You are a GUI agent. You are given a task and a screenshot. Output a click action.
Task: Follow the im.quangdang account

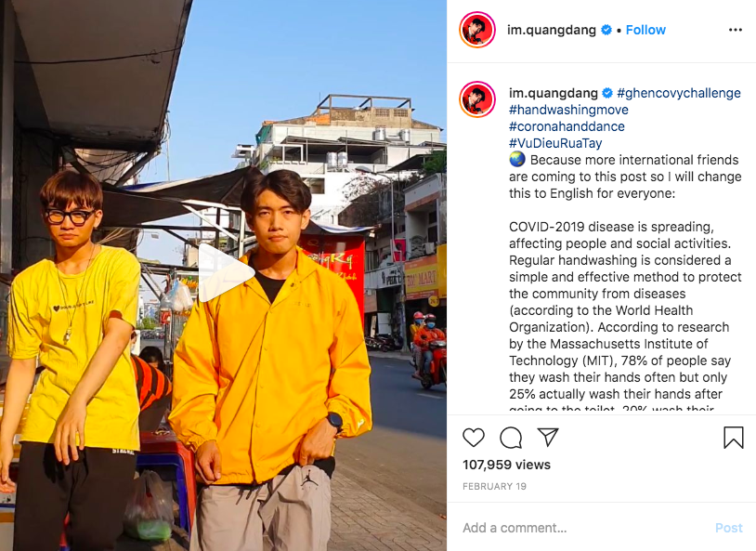pyautogui.click(x=645, y=30)
